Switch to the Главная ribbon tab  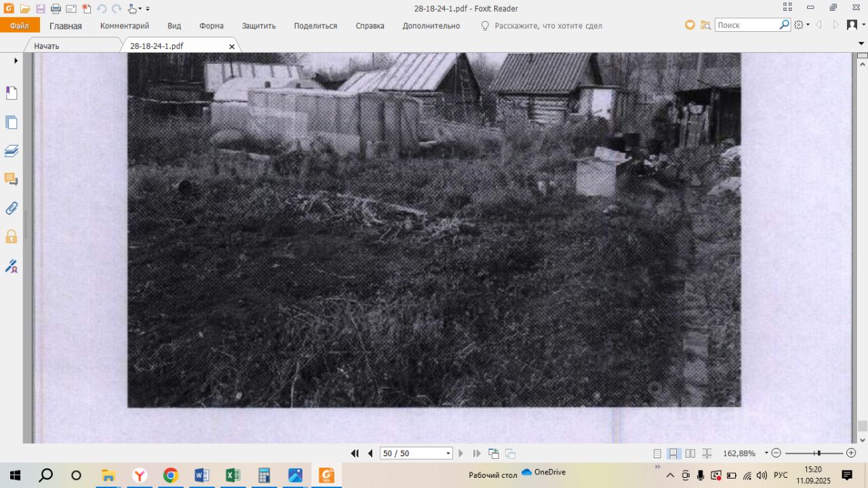(66, 26)
